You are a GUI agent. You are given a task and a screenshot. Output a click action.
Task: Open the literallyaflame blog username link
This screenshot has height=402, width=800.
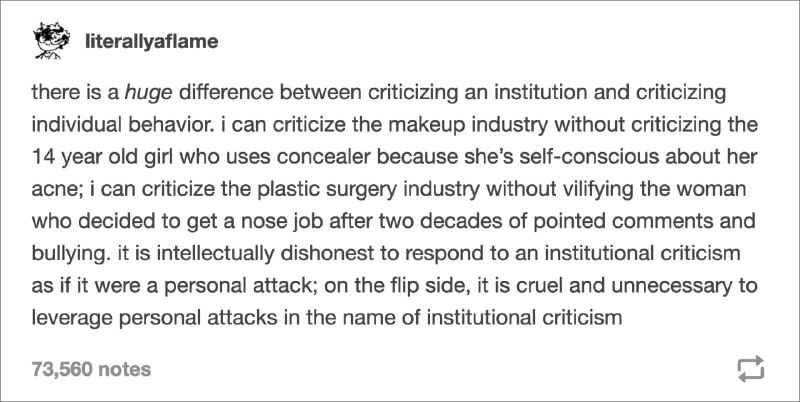(x=152, y=41)
